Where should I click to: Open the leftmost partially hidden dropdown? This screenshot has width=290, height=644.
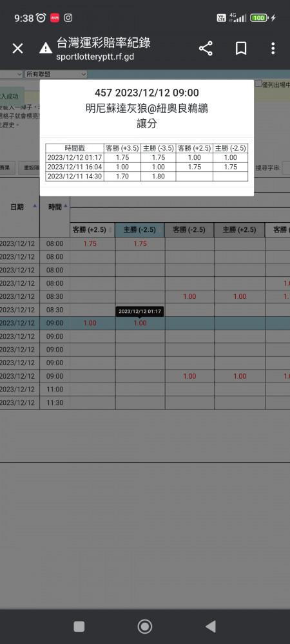[11, 74]
